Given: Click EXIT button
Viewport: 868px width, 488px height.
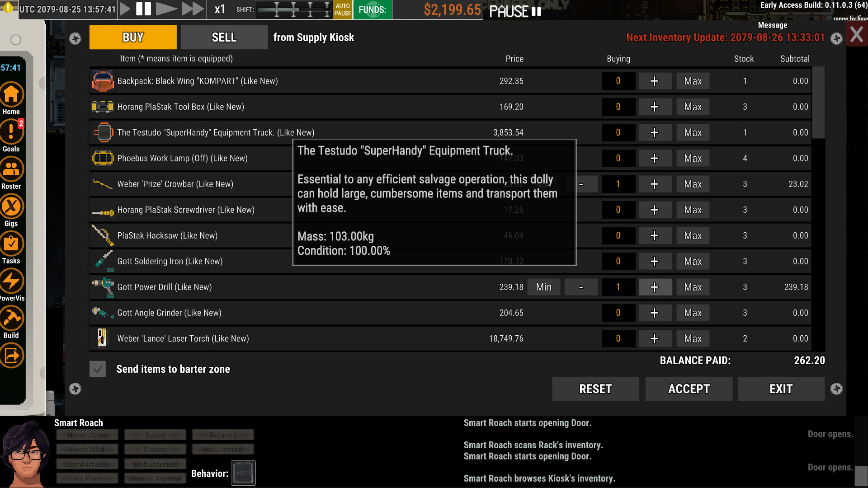Looking at the screenshot, I should 781,389.
